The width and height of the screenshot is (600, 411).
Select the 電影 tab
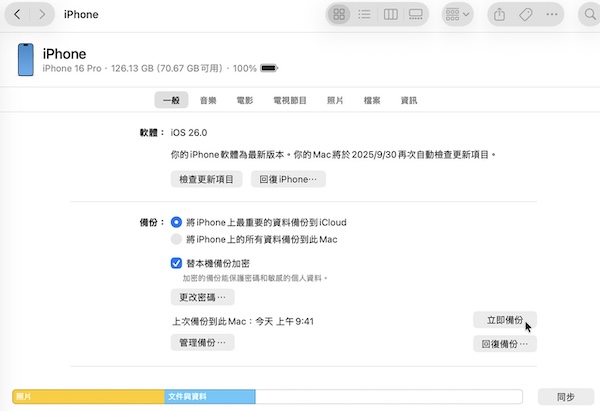click(x=245, y=100)
